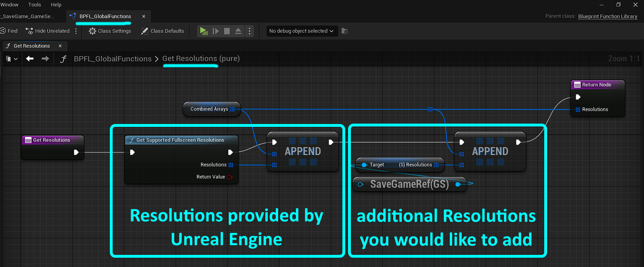This screenshot has width=644, height=267.
Task: Open Hide Unrelated options three-dot menu
Action: click(76, 31)
